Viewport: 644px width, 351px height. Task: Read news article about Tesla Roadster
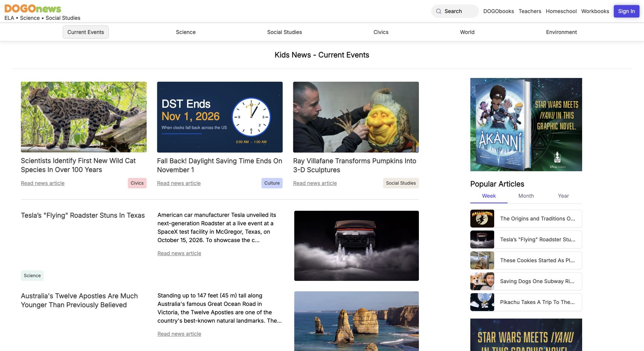point(179,253)
